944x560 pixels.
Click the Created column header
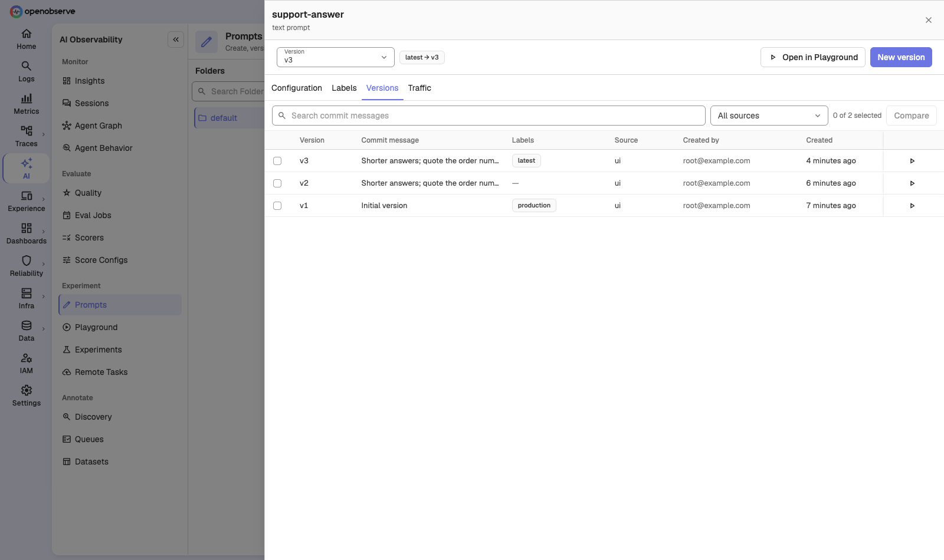pos(819,140)
